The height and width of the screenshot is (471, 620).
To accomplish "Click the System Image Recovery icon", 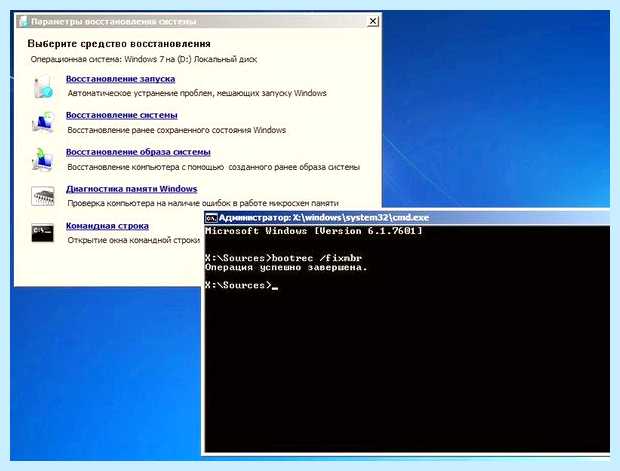I will pos(43,159).
